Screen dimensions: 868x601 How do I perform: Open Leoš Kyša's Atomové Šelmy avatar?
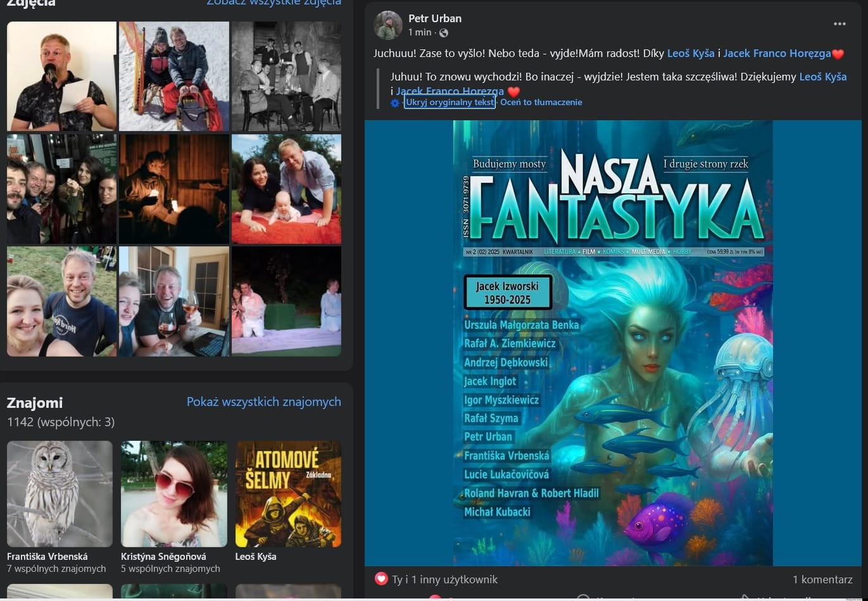pos(288,493)
